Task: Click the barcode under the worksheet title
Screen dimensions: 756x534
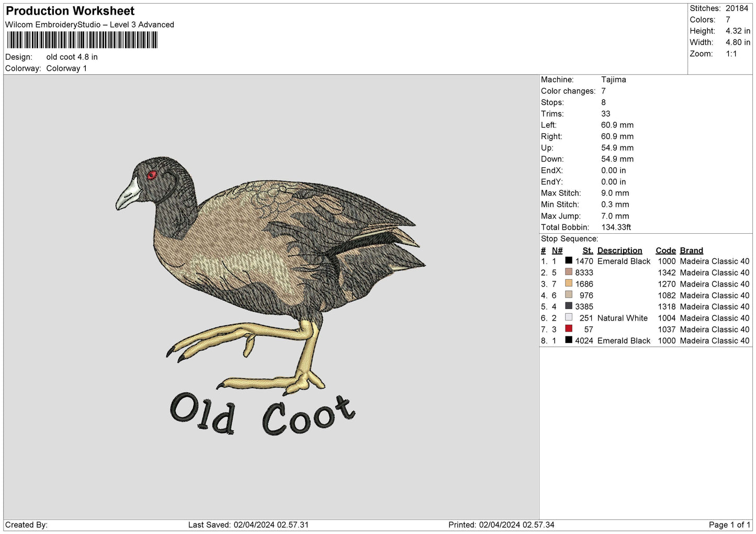Action: [x=82, y=40]
